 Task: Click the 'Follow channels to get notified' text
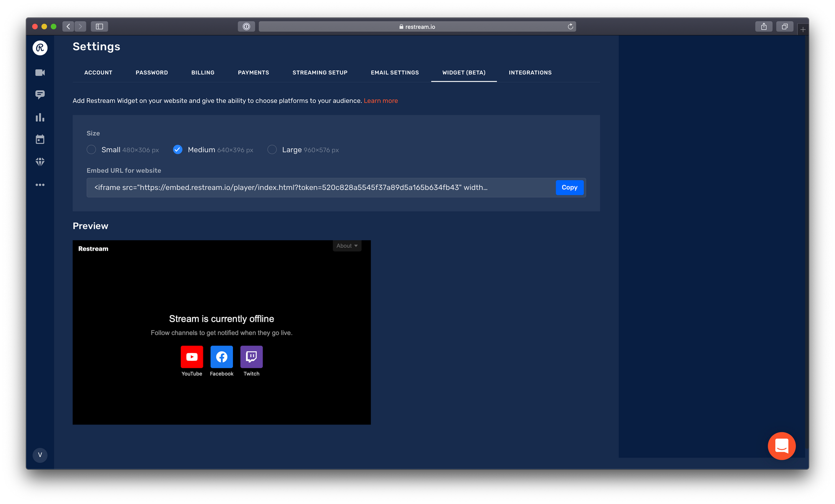click(x=222, y=333)
